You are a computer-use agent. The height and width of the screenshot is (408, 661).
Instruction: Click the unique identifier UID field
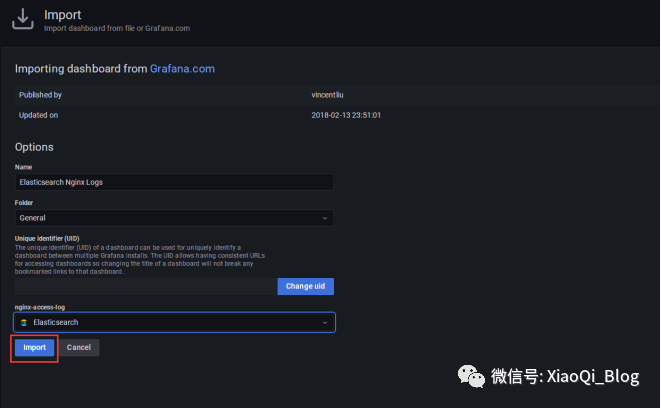[146, 286]
